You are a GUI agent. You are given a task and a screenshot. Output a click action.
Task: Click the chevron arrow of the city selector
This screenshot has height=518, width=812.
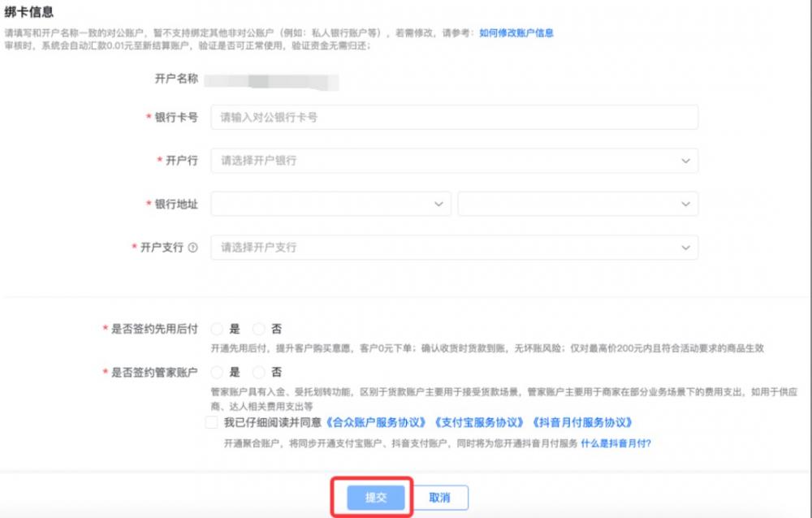(686, 204)
